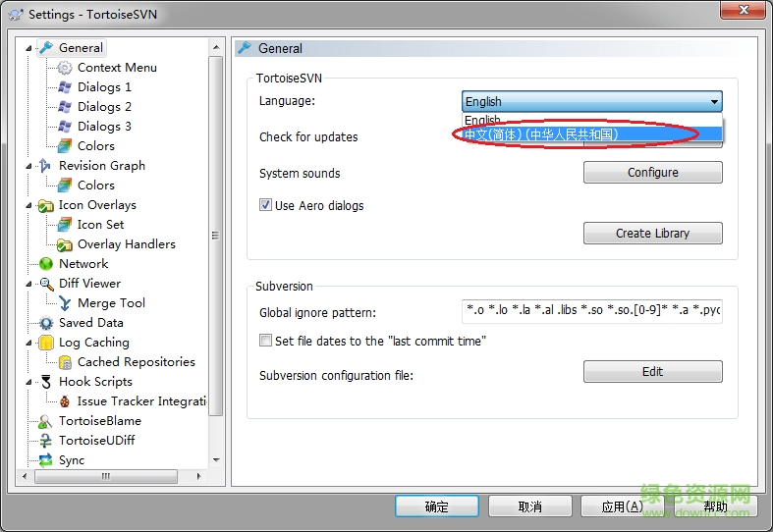This screenshot has height=532, width=773.
Task: Click the 应用(A) apply button
Action: (x=623, y=506)
